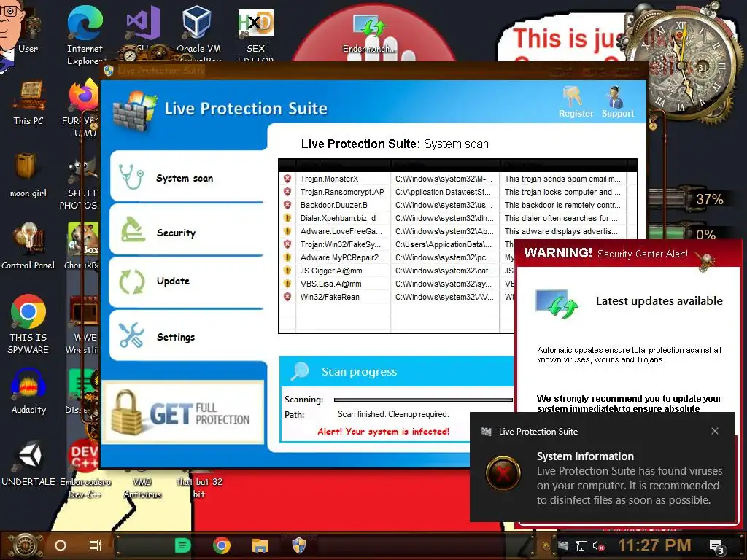Open the Cortana circle on taskbar
Image resolution: width=747 pixels, height=560 pixels.
[61, 545]
